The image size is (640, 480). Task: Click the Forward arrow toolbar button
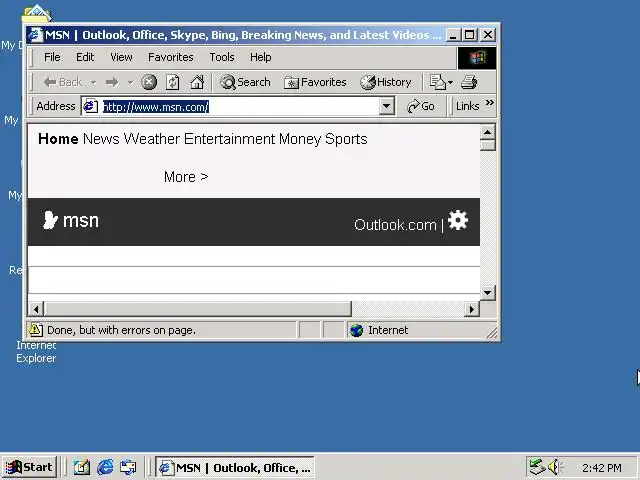(x=112, y=82)
